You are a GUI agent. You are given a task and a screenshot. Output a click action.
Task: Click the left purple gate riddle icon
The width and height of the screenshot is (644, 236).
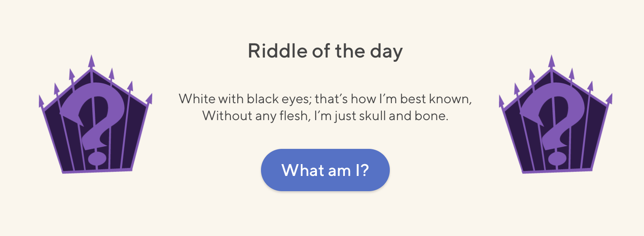click(95, 114)
